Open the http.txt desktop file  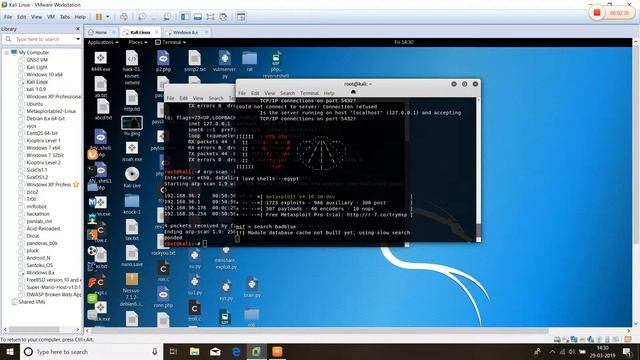coord(131,101)
